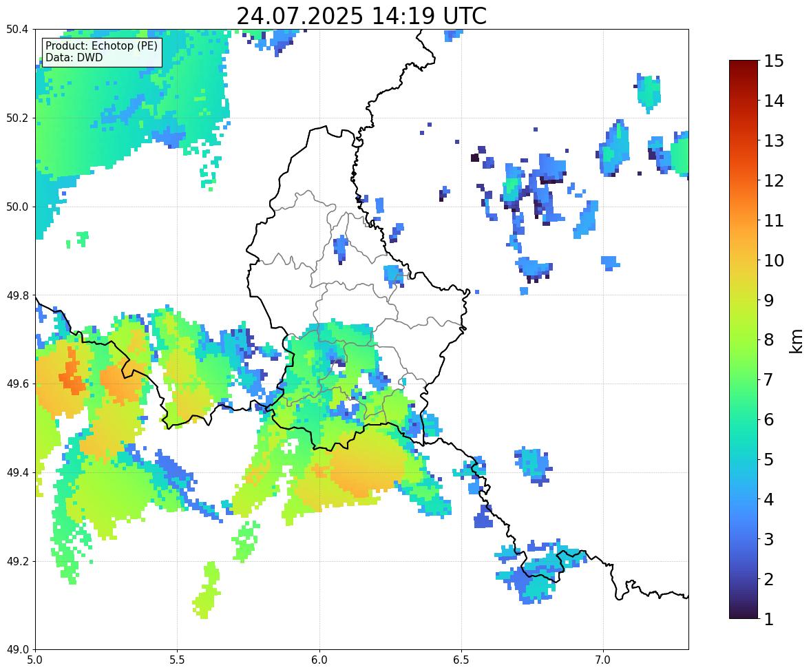Click longitude tick label '6.0'
811x672 pixels.
coord(319,660)
